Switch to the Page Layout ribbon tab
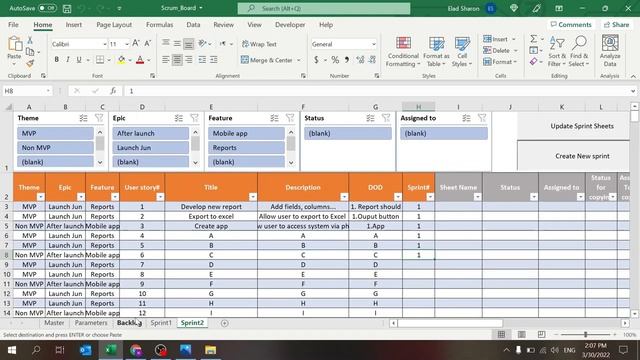Image resolution: width=640 pixels, height=360 pixels. coord(114,25)
